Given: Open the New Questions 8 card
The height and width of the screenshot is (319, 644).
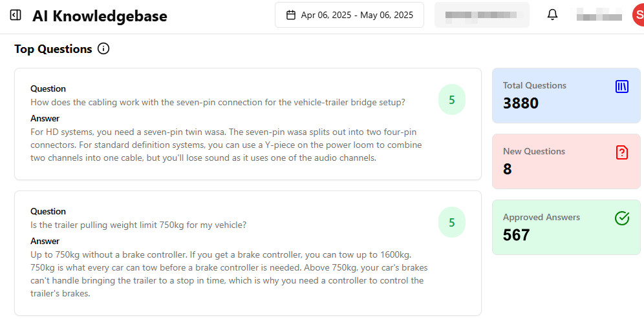Looking at the screenshot, I should pyautogui.click(x=566, y=161).
